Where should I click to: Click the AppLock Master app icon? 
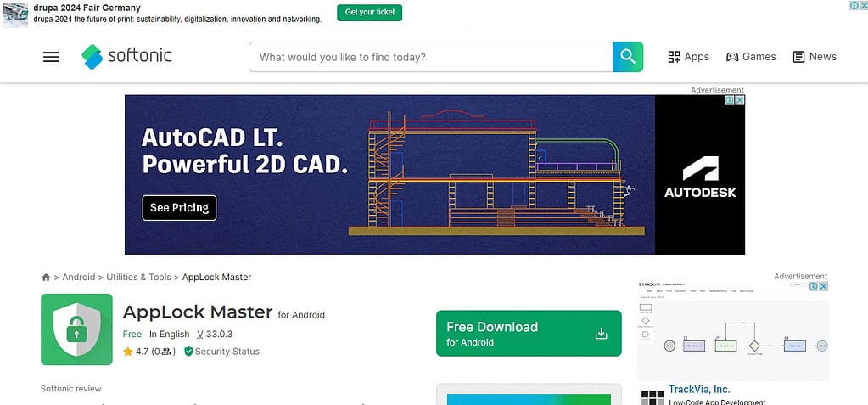pos(76,329)
